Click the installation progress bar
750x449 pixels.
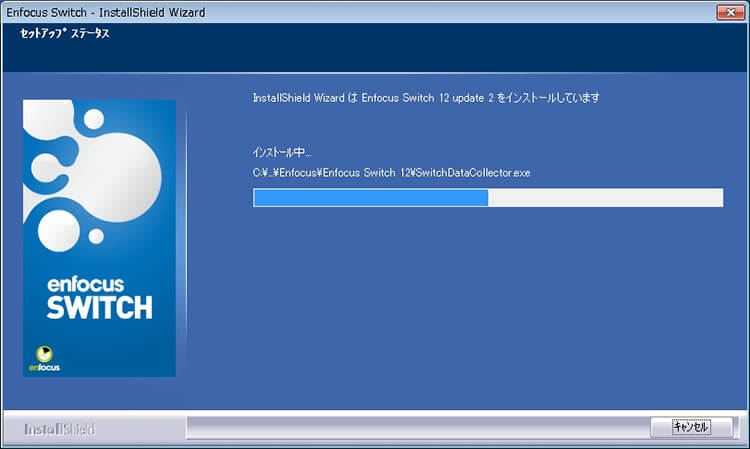(x=488, y=197)
